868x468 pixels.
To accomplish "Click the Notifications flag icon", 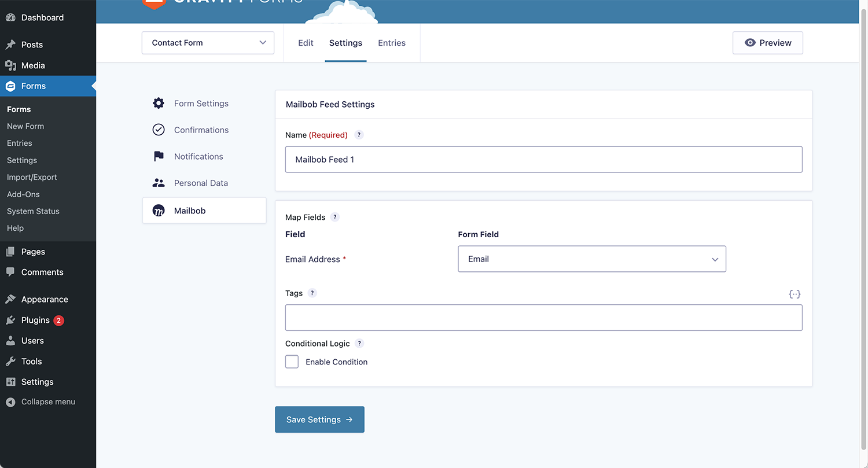I will (159, 157).
